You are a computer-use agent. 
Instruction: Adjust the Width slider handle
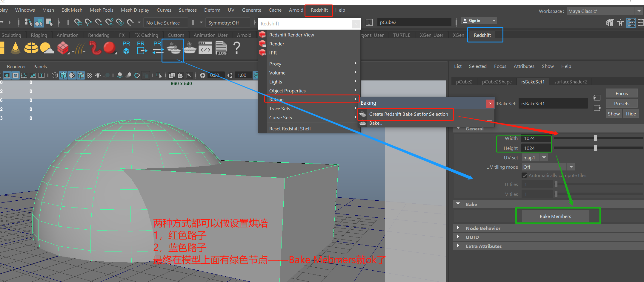pos(595,138)
